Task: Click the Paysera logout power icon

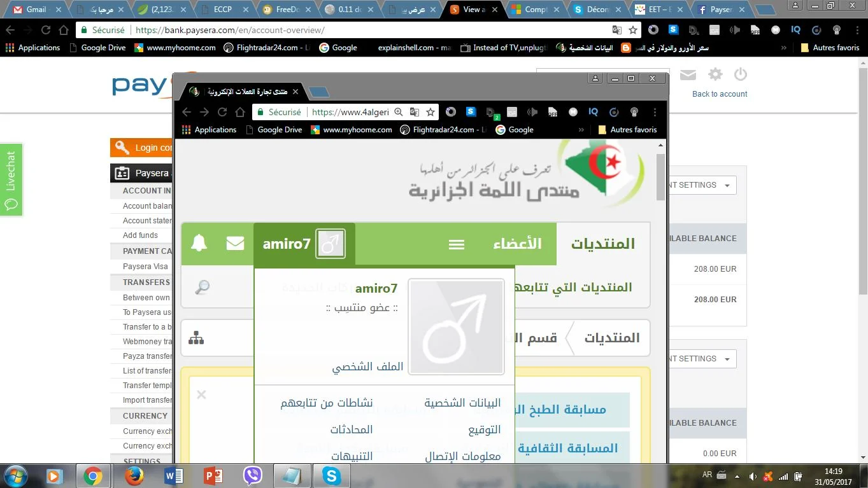Action: (x=740, y=74)
